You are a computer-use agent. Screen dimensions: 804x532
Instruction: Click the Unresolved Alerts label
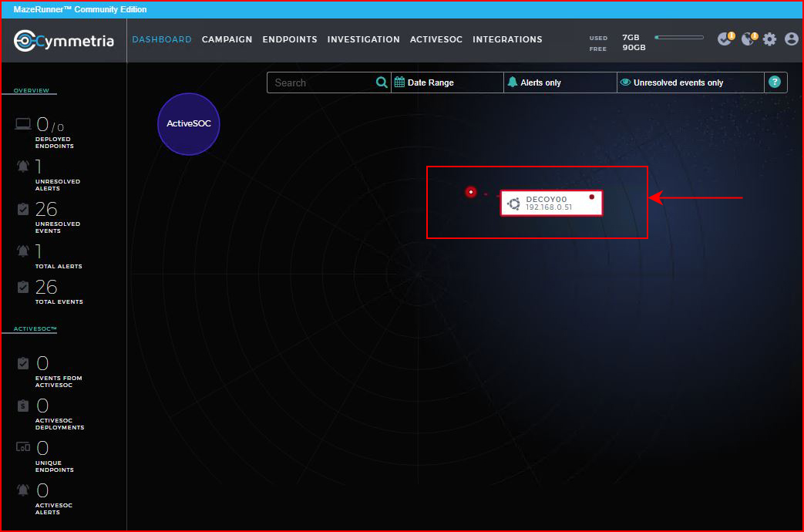pos(57,185)
